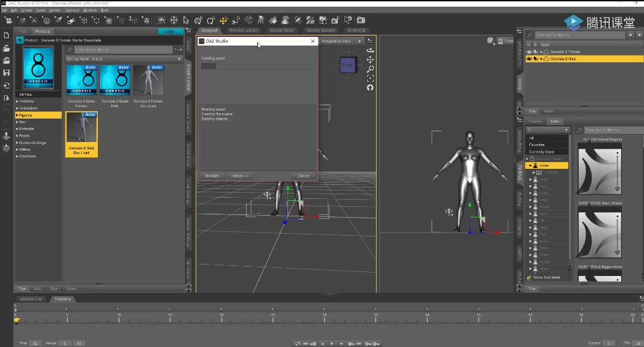This screenshot has width=644, height=347.
Task: Click the History button in loading dialog
Action: pos(239,176)
